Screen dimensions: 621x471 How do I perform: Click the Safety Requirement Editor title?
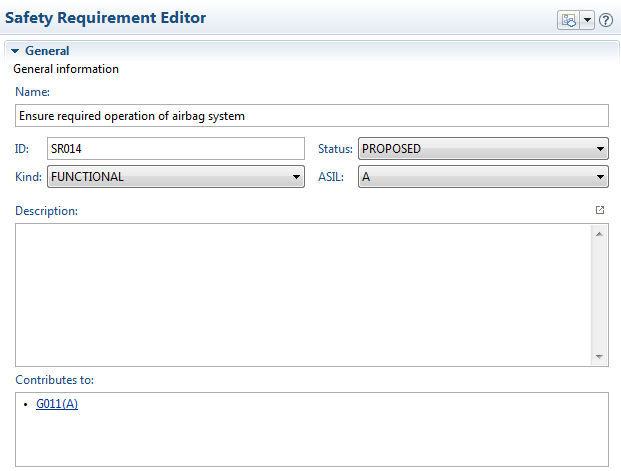(x=105, y=18)
